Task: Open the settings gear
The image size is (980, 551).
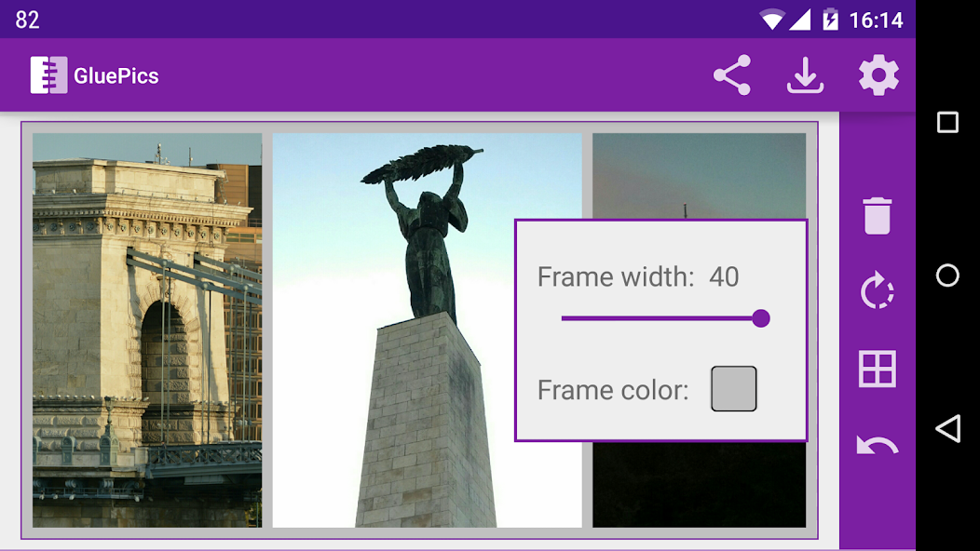Action: (878, 75)
